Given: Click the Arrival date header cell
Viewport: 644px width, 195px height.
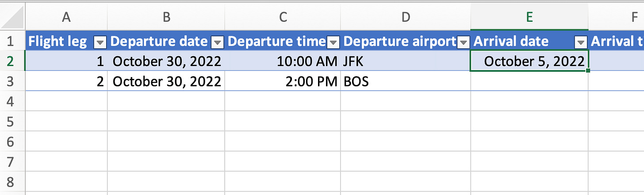Looking at the screenshot, I should pyautogui.click(x=529, y=42).
